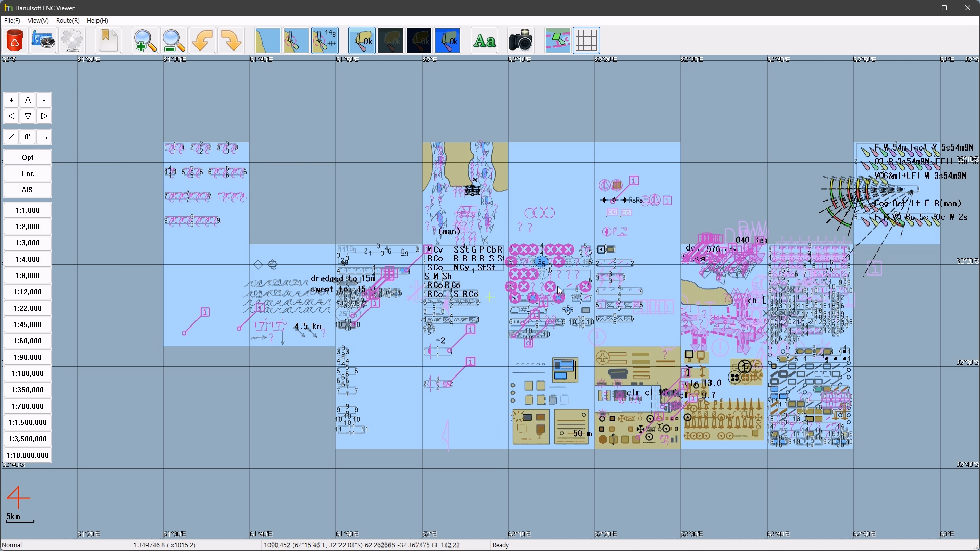Take a screenshot with the camera icon
Screen dimensions: 980x551
coord(521,40)
